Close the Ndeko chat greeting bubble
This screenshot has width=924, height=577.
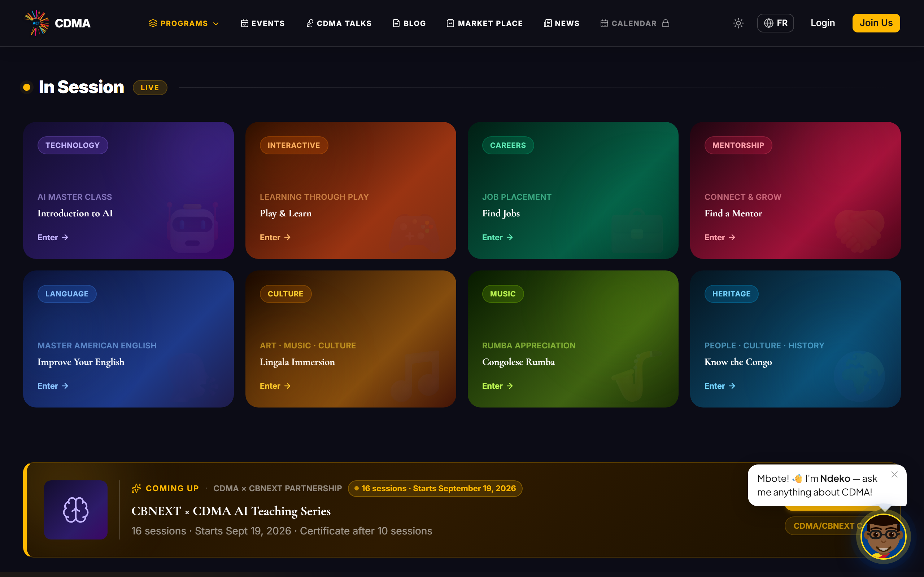pyautogui.click(x=894, y=474)
